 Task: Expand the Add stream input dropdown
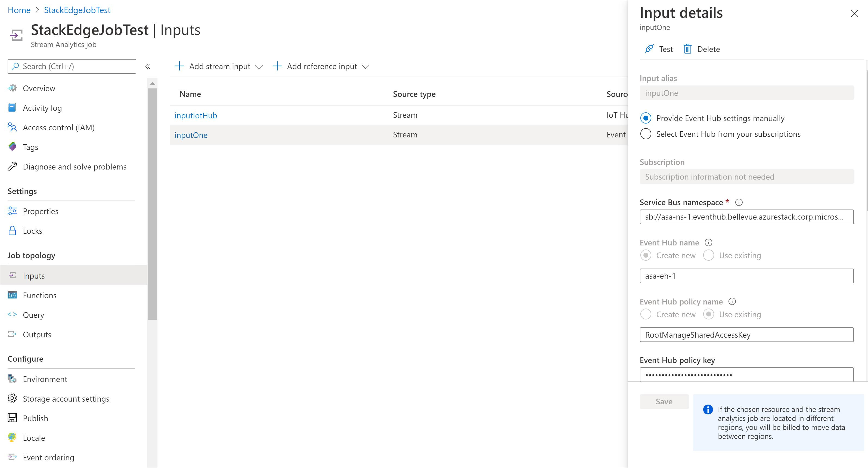(x=259, y=67)
